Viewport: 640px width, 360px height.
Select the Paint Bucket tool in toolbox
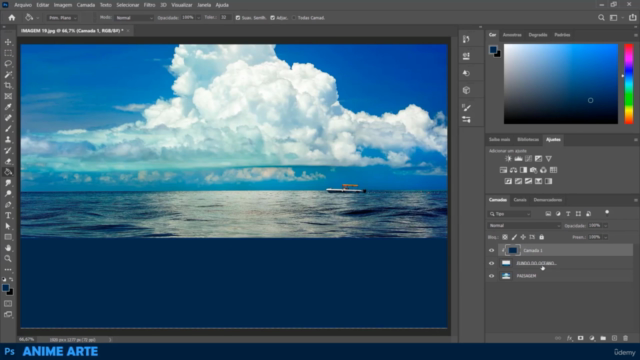point(8,172)
